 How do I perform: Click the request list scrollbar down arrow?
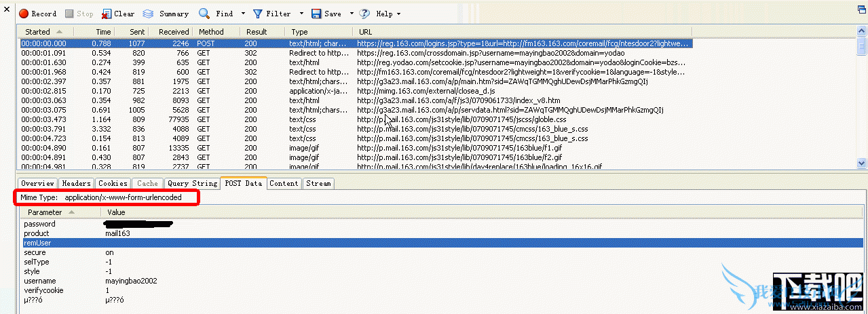click(x=862, y=163)
